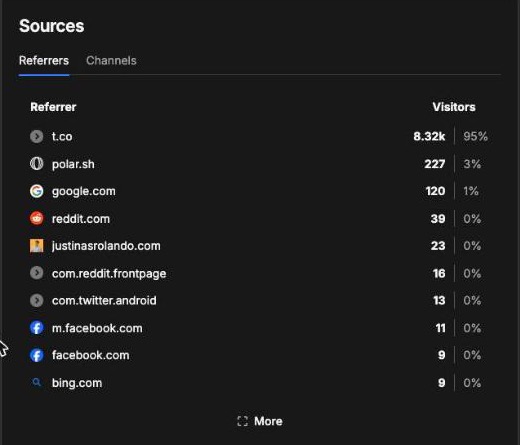The image size is (520, 445).
Task: Click the t.co referrer icon
Action: [x=37, y=136]
